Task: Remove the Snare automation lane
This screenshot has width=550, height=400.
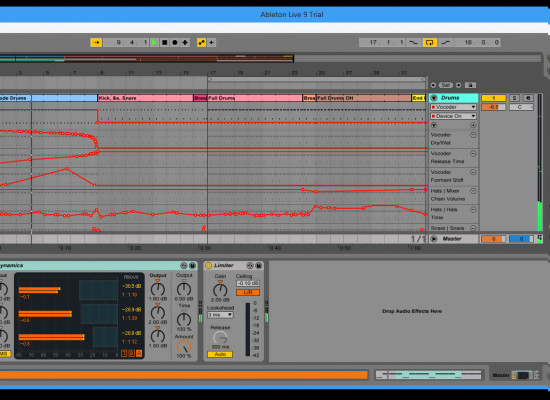Action: pyautogui.click(x=473, y=228)
